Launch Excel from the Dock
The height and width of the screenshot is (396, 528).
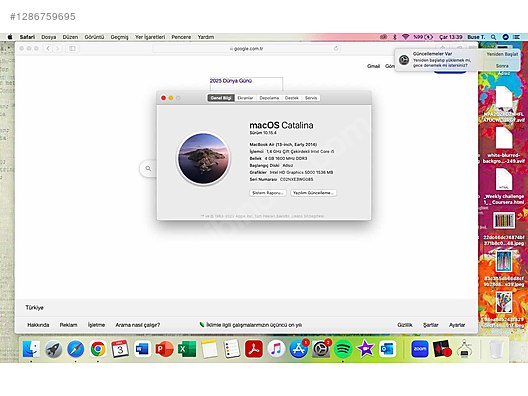(x=187, y=349)
